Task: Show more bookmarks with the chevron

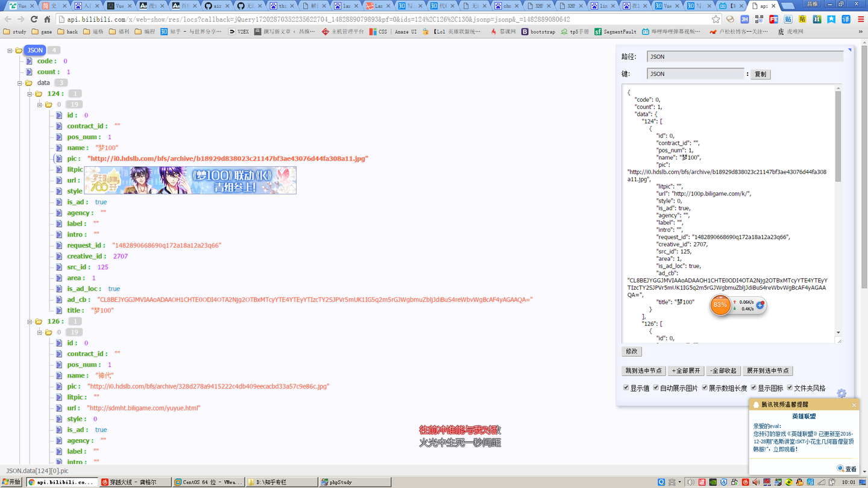Action: point(862,31)
